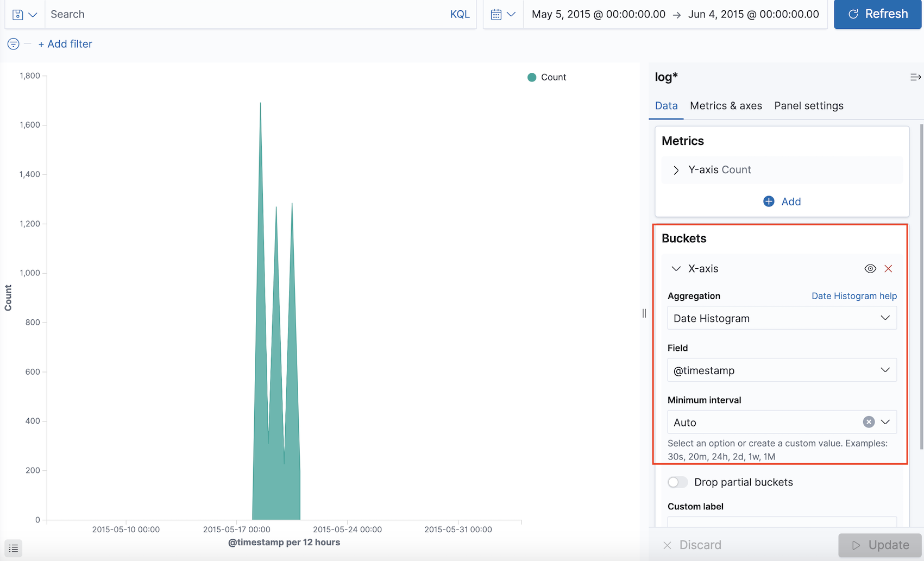Click the sidebar vertical scrollbar

[921, 287]
